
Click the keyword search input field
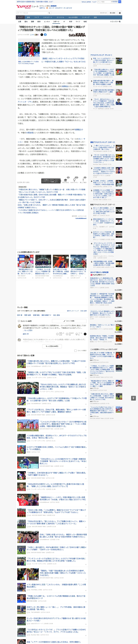pyautogui.click(x=32, y=13)
